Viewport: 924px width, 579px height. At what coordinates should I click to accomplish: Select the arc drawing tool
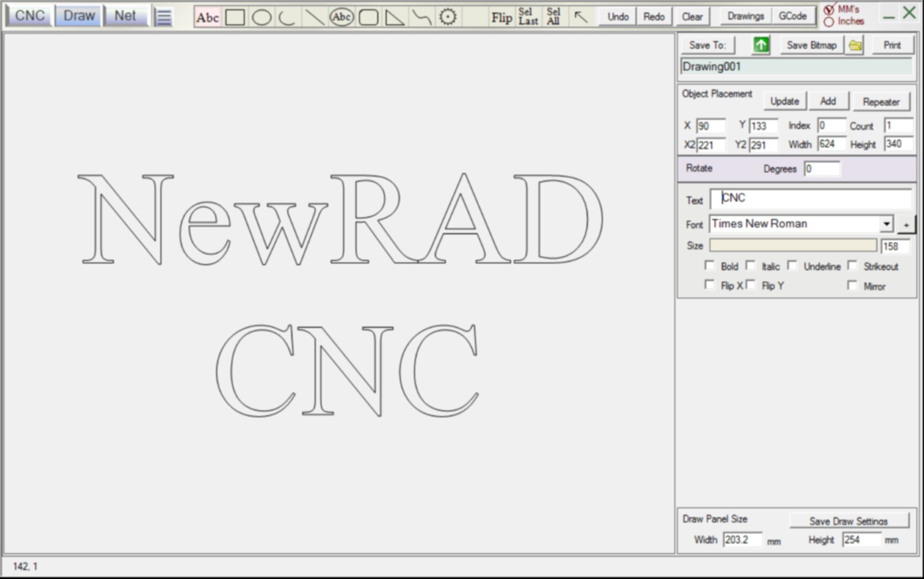(x=288, y=18)
